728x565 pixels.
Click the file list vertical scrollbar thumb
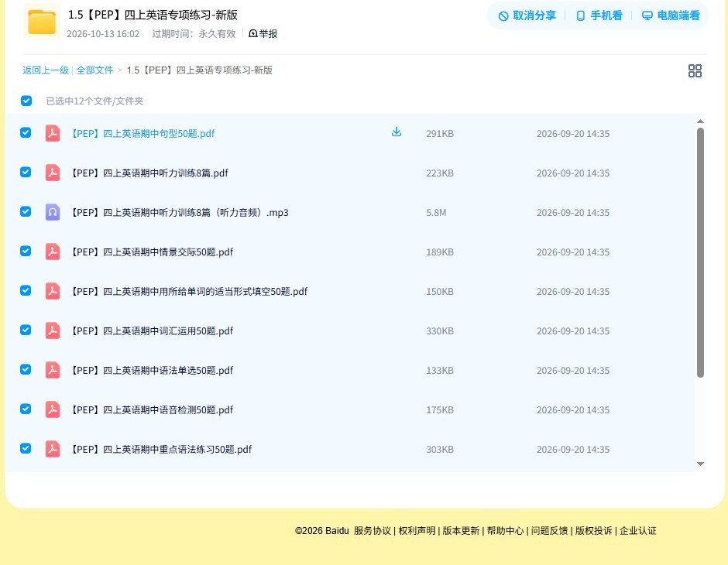(x=700, y=253)
